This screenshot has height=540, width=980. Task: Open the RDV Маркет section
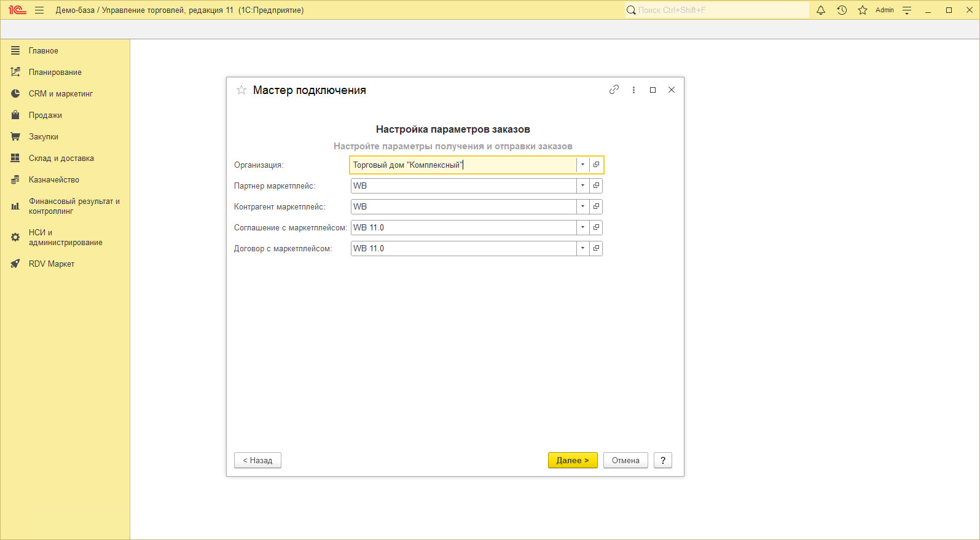click(x=51, y=264)
